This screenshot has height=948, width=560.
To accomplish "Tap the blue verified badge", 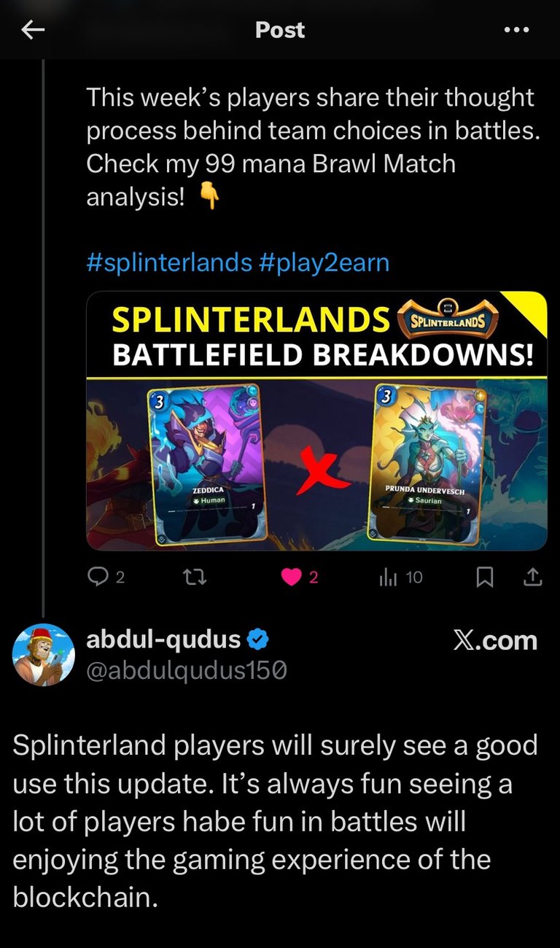I will point(258,640).
